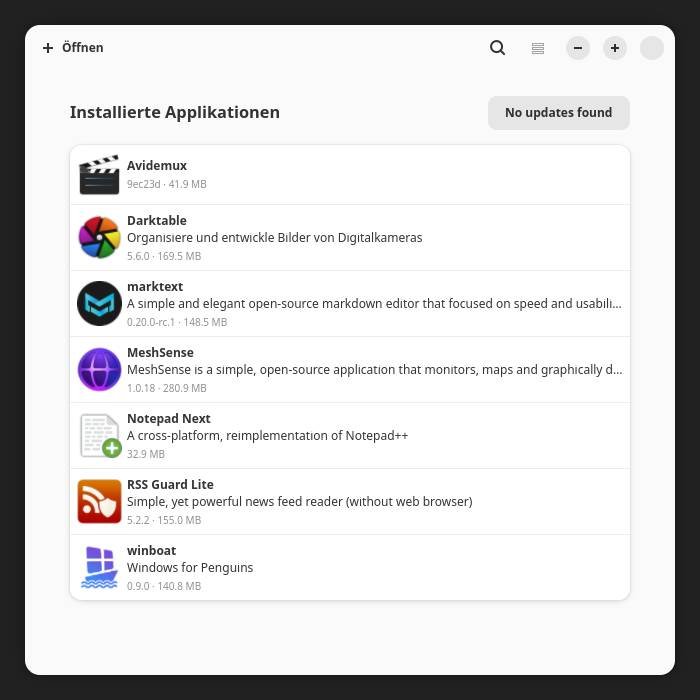Click the RSS Guard Lite icon
The image size is (700, 700).
[99, 501]
